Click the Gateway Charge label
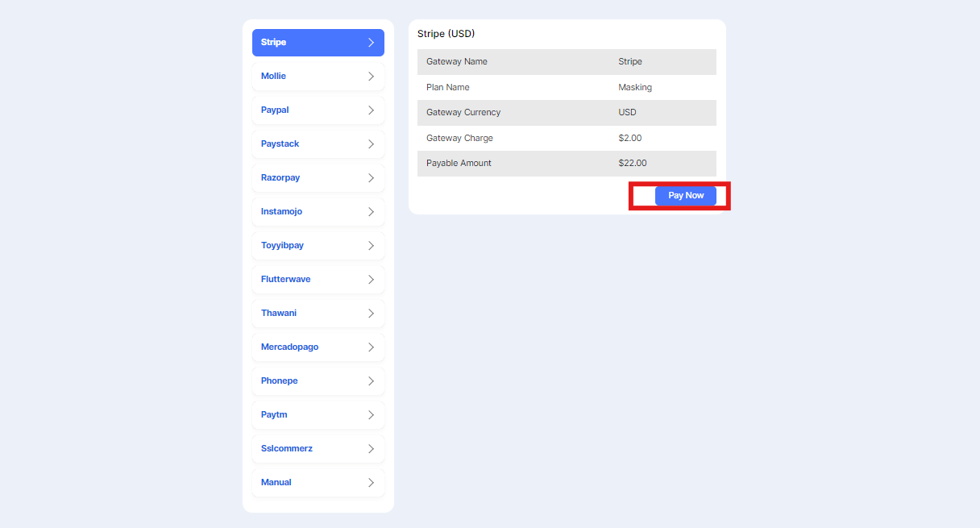 (459, 138)
